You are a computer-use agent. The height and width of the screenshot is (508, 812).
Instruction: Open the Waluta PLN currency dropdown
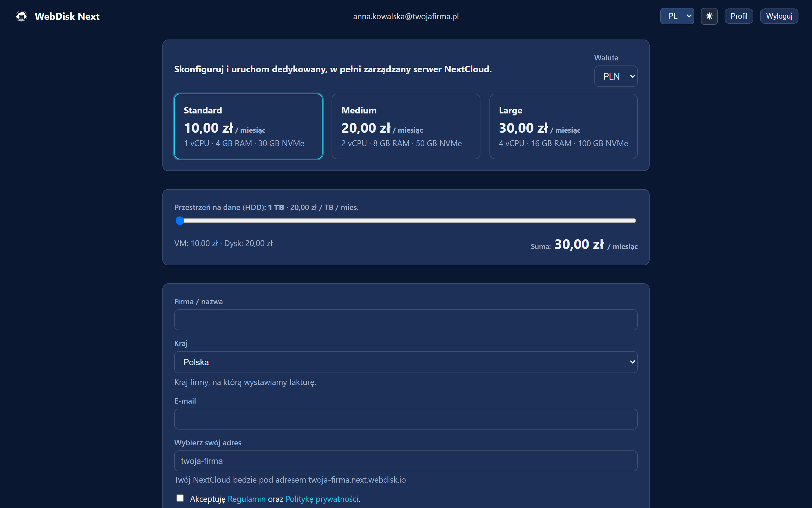(x=616, y=76)
